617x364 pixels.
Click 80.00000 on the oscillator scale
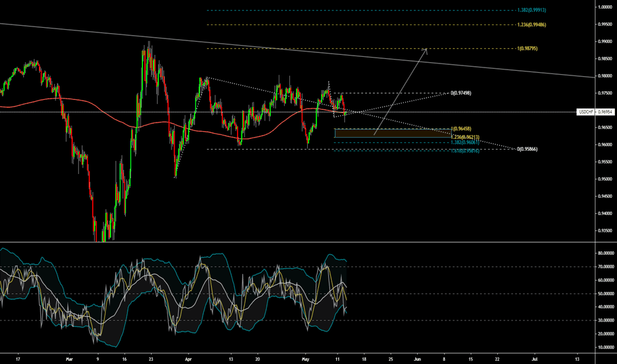(x=606, y=253)
